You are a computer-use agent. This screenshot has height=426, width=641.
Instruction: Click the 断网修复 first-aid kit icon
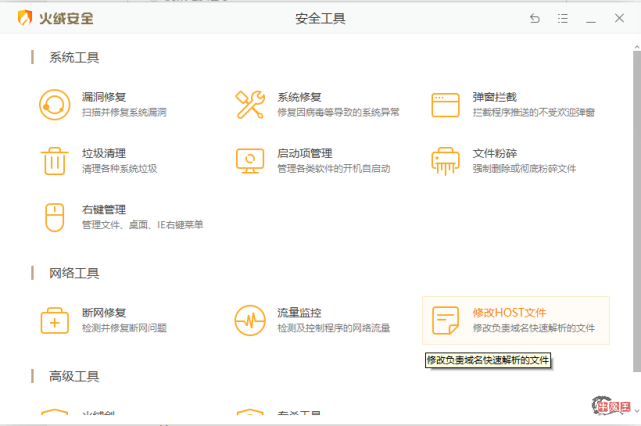coord(54,321)
